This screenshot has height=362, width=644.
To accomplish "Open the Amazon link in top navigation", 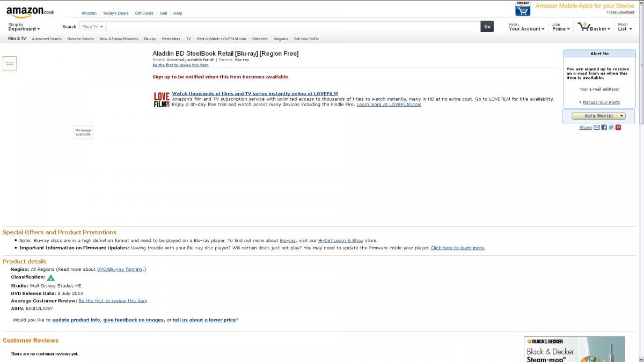I will click(x=89, y=13).
